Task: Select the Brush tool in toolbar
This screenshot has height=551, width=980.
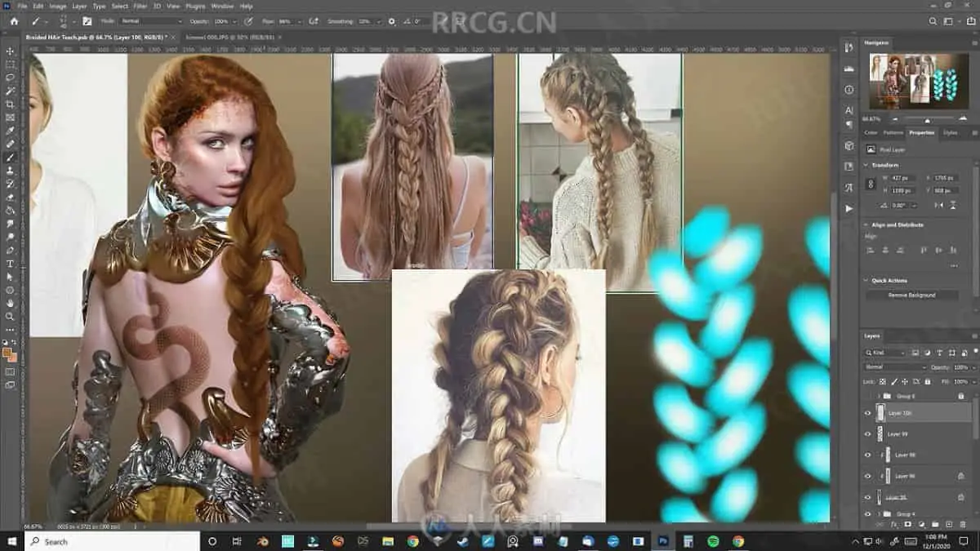Action: 11,158
